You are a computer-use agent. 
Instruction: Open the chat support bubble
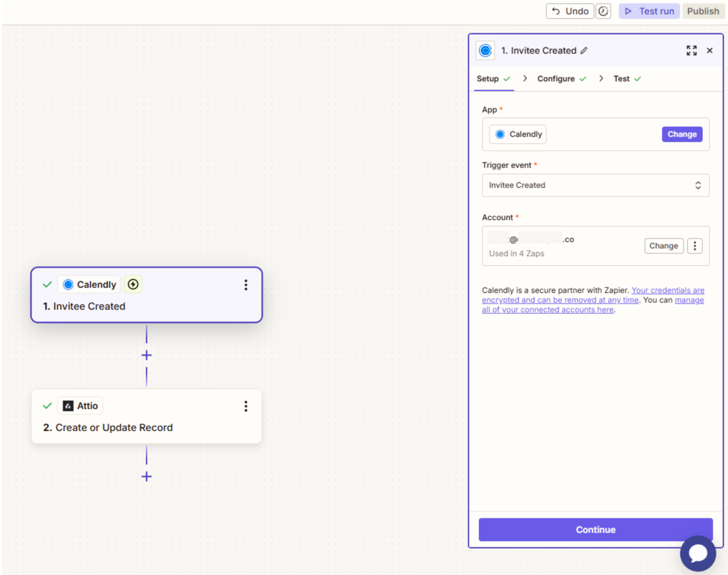pos(698,553)
